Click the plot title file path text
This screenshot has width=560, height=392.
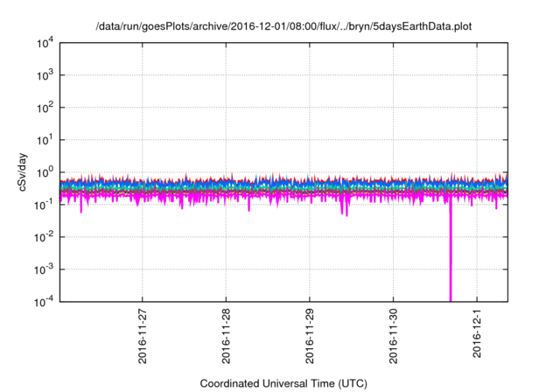tap(283, 26)
